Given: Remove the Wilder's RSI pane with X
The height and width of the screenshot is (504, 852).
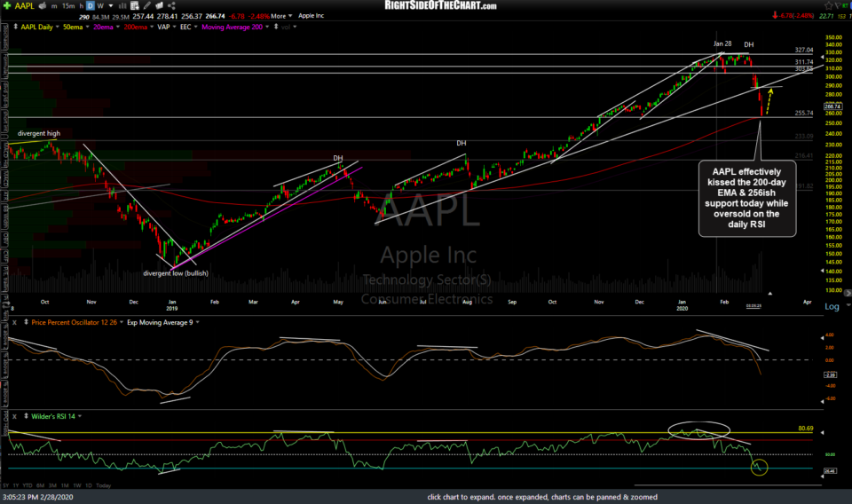Looking at the screenshot, I should pyautogui.click(x=15, y=416).
